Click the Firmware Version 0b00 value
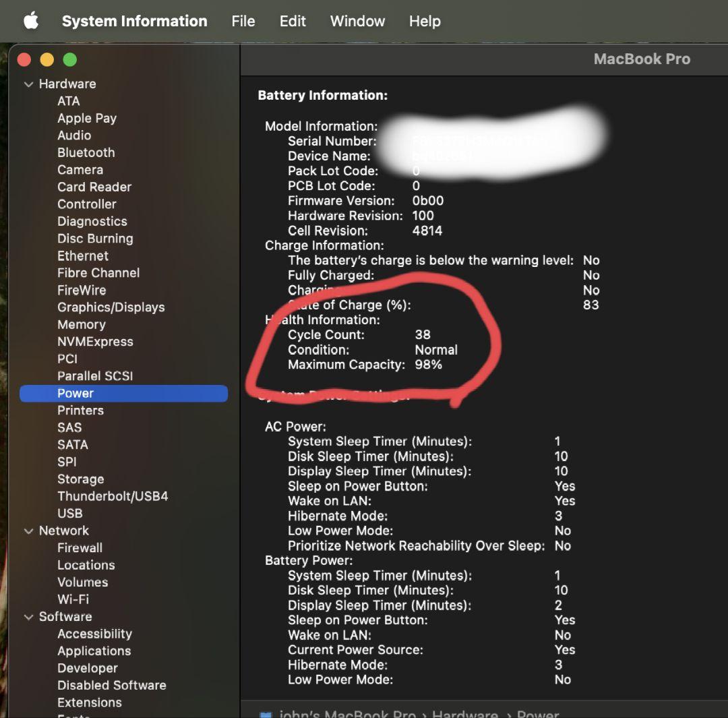The width and height of the screenshot is (728, 718). tap(427, 201)
